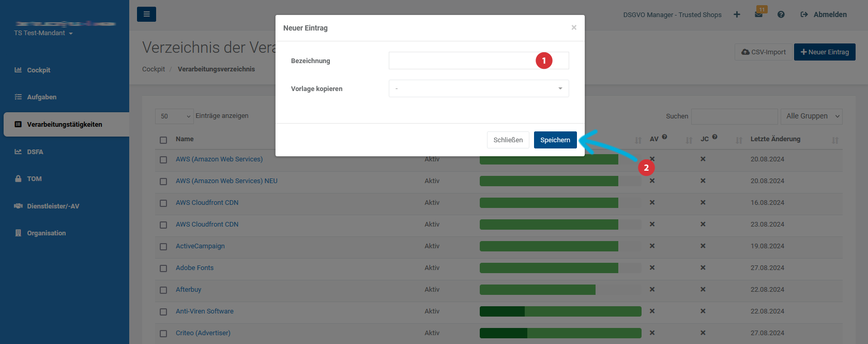The width and height of the screenshot is (868, 344).
Task: Open Organisation in the sidebar
Action: [47, 233]
